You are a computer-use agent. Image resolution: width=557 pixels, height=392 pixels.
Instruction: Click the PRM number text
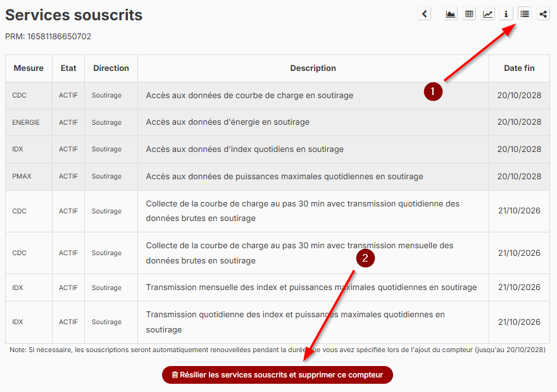(48, 37)
